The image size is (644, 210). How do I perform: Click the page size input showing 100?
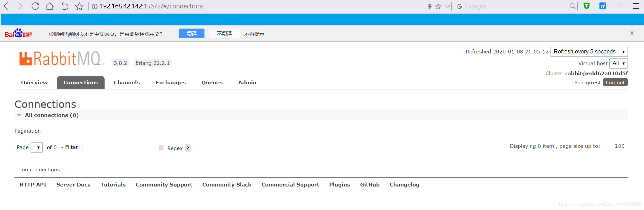tap(614, 146)
